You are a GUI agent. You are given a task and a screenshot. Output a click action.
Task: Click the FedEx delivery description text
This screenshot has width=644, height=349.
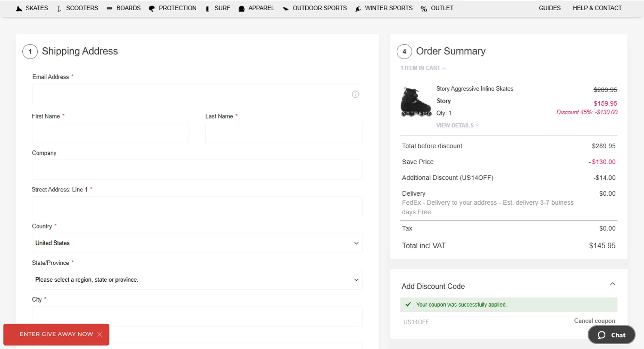coord(488,207)
